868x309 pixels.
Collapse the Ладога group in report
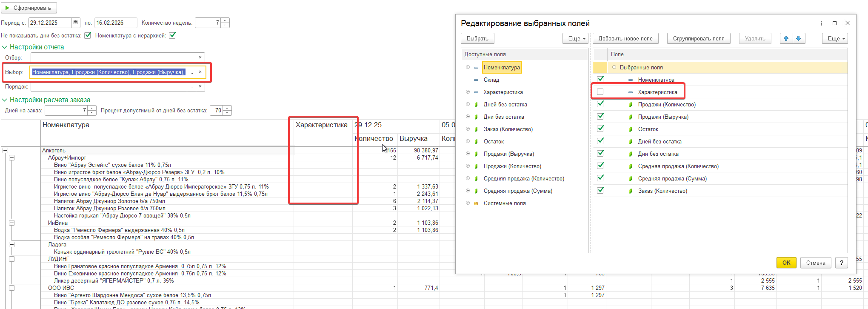(x=12, y=244)
